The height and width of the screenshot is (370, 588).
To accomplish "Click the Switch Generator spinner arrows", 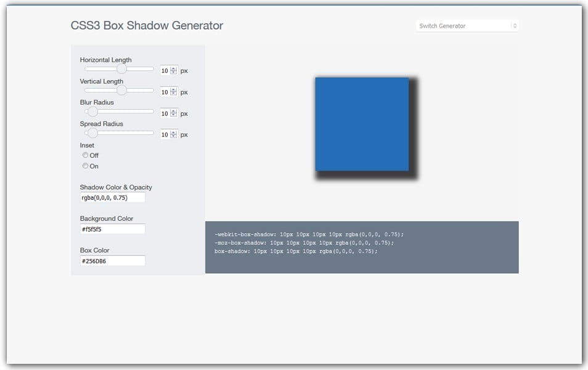I will pyautogui.click(x=513, y=26).
